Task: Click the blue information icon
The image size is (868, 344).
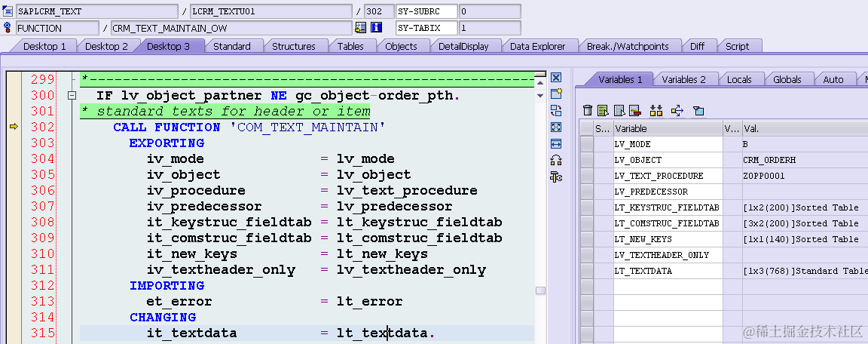Action: pos(377,28)
